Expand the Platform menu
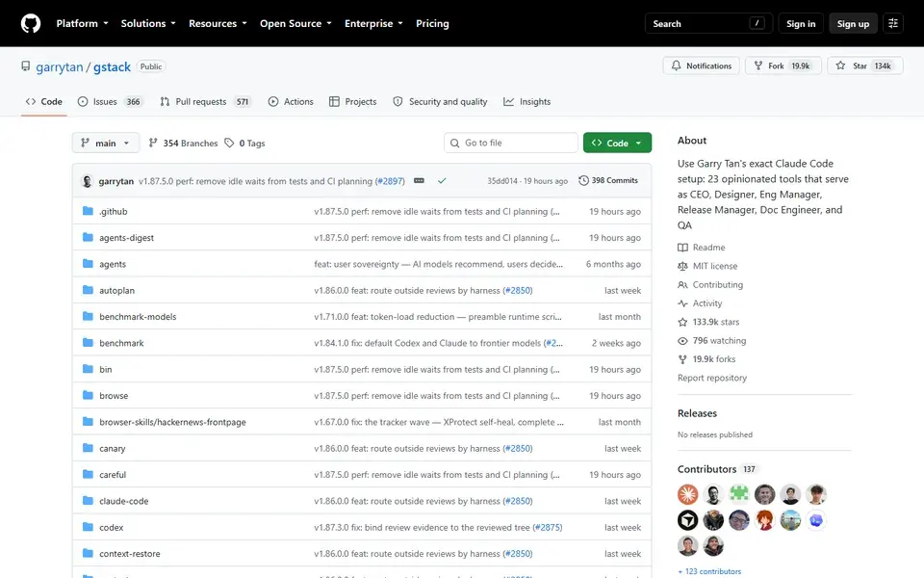The width and height of the screenshot is (924, 578). pos(82,23)
